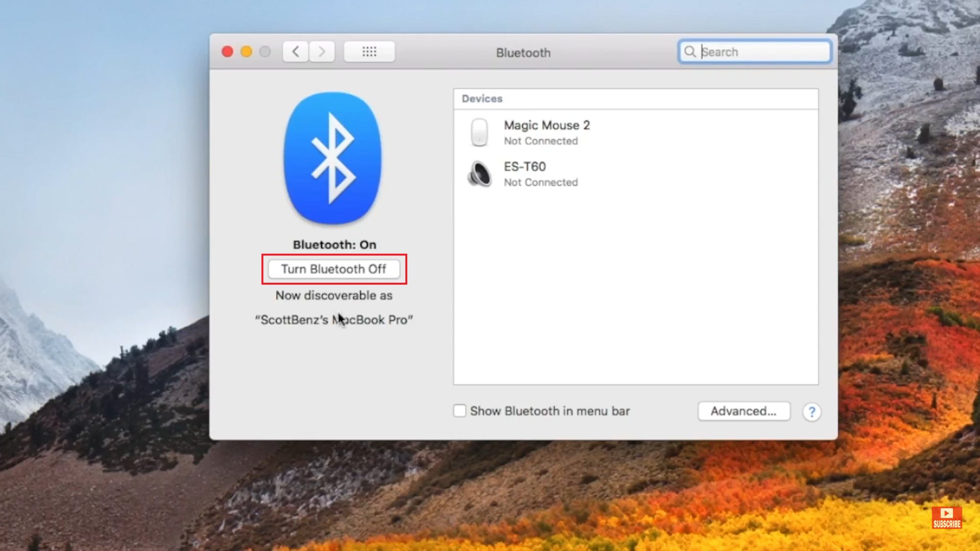Click the large Bluetooth logo
The width and height of the screenshot is (980, 551).
[333, 158]
